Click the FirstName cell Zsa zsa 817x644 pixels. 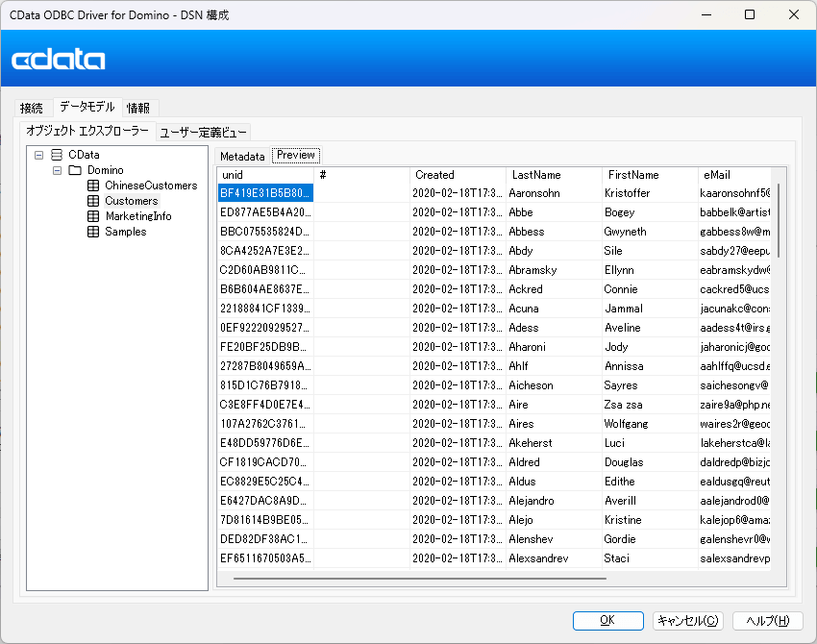650,406
